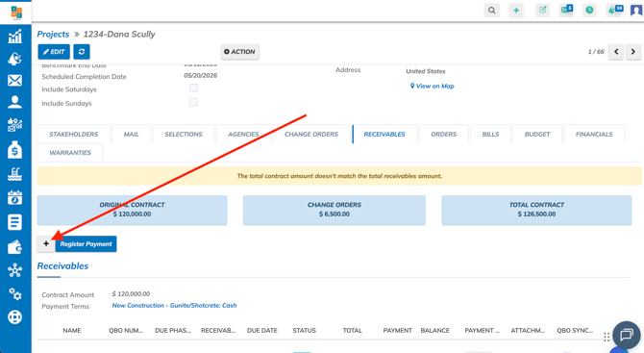Open the satellite dish icon in sidebar
This screenshot has width=644, height=353.
pos(14,59)
